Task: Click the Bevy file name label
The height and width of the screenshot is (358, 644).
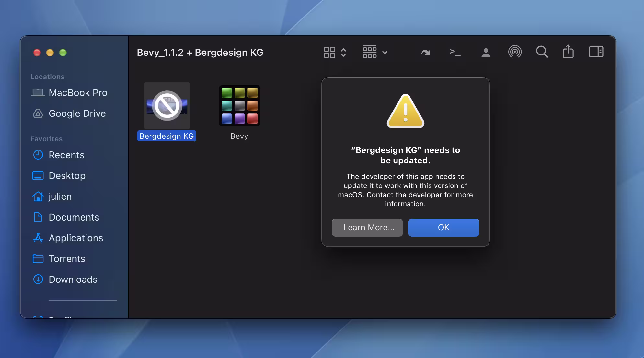Action: point(239,136)
